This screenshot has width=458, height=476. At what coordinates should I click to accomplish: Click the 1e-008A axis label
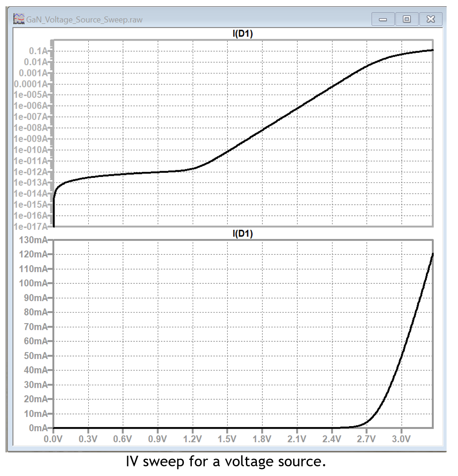[x=31, y=128]
